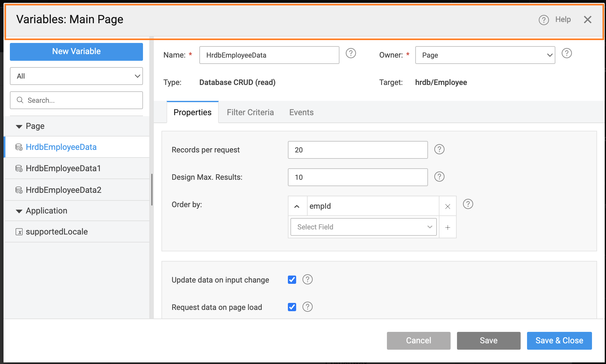Open the Owner dropdown
The width and height of the screenshot is (606, 364).
(x=485, y=55)
